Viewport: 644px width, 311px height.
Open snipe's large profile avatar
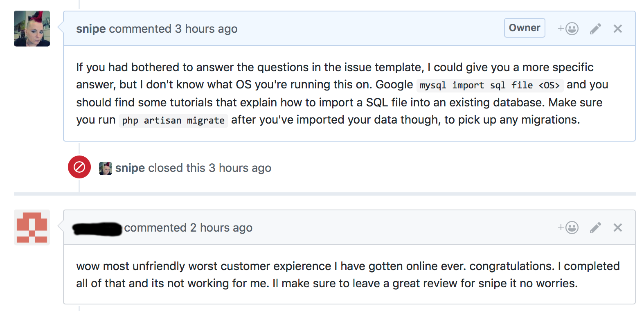32,29
